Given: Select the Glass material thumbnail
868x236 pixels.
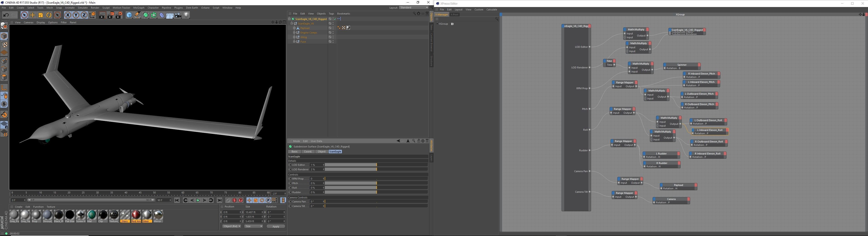Looking at the screenshot, I should 125,216.
